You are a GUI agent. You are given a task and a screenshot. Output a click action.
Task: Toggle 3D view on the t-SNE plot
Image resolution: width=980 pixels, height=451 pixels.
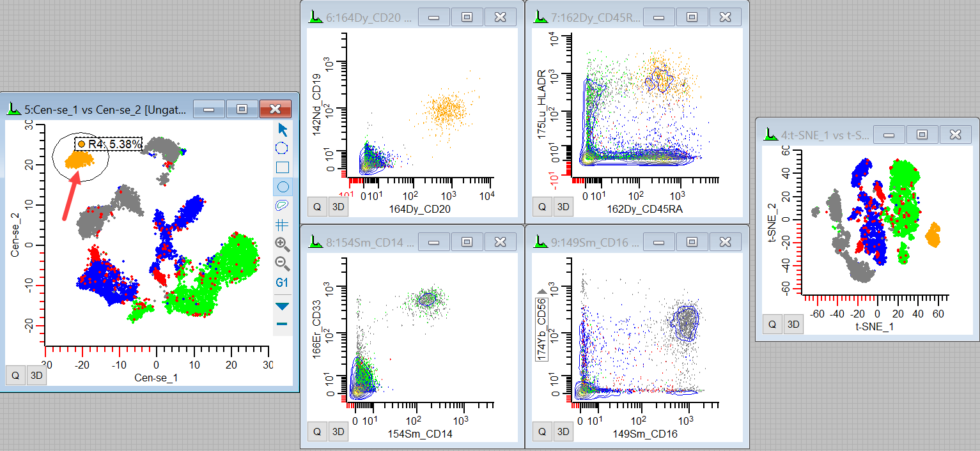click(793, 325)
